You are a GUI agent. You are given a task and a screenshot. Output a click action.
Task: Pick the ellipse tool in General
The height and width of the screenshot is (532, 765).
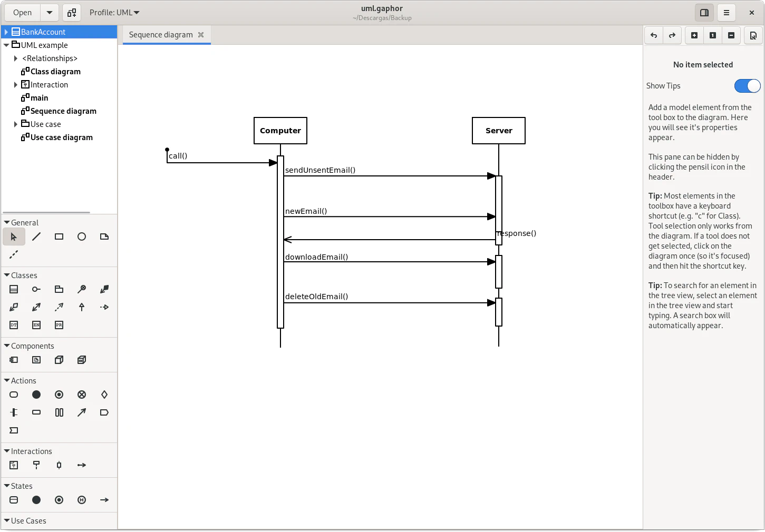[82, 237]
